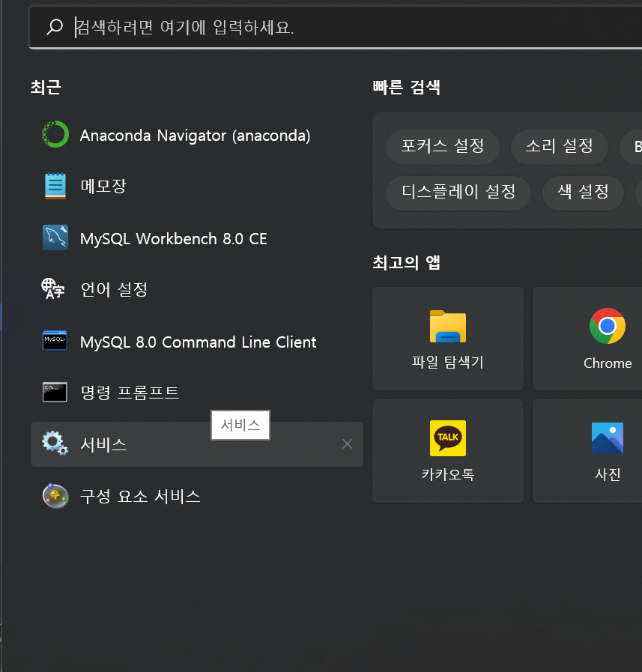Click the 포커스 설정 quick search chip
The height and width of the screenshot is (672, 642).
(443, 147)
